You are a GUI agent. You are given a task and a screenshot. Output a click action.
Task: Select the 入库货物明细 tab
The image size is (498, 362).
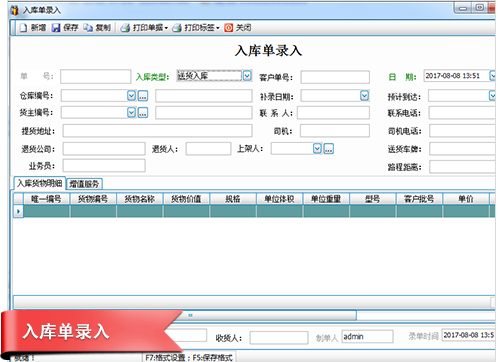(x=40, y=183)
